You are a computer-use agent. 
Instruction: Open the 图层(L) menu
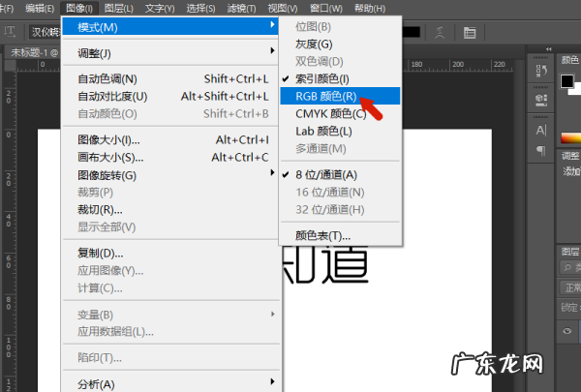(118, 8)
